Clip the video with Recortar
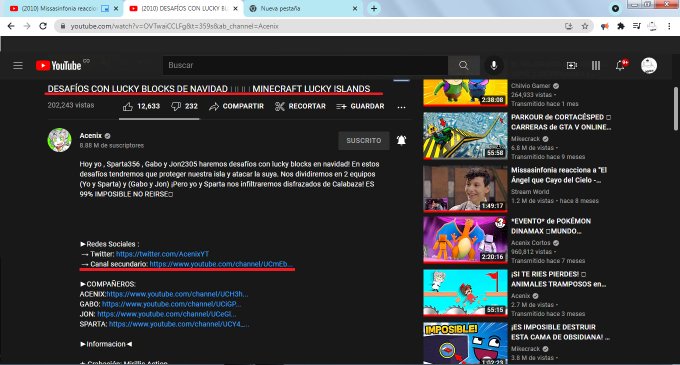 click(300, 106)
